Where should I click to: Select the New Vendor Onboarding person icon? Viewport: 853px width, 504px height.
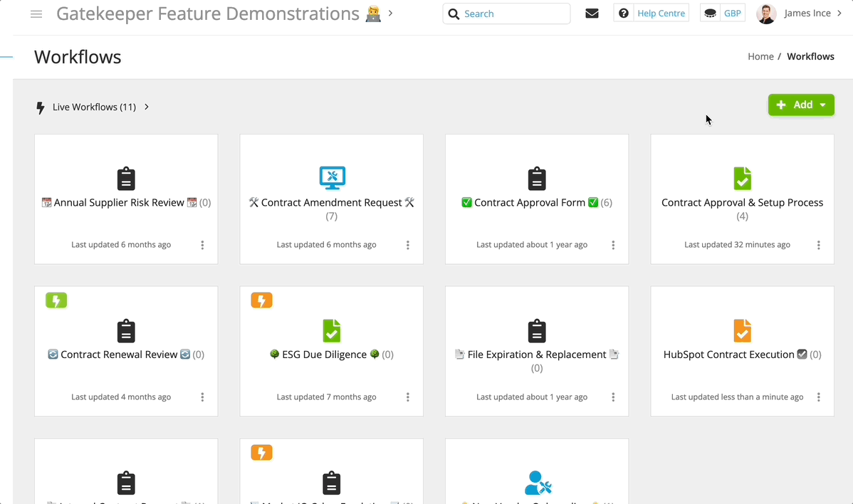pyautogui.click(x=537, y=483)
